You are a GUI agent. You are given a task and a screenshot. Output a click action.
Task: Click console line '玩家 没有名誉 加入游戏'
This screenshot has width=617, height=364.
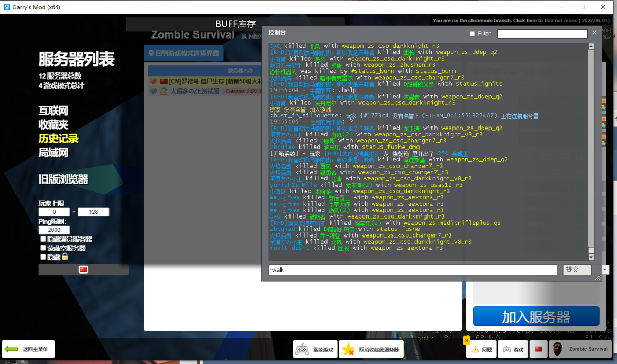(x=300, y=110)
